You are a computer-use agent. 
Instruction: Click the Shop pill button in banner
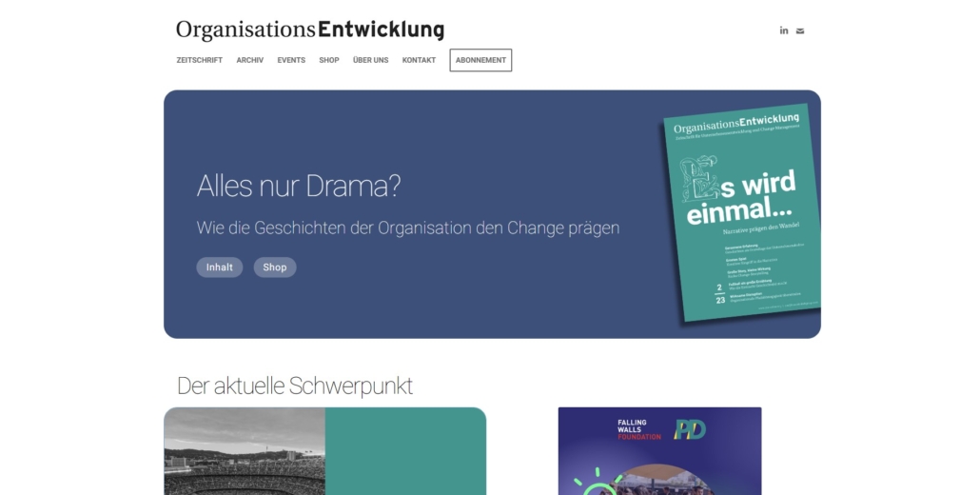click(275, 267)
